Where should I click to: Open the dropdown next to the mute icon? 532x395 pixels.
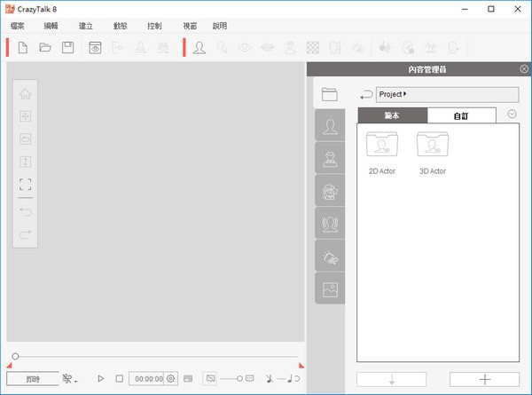click(x=77, y=382)
